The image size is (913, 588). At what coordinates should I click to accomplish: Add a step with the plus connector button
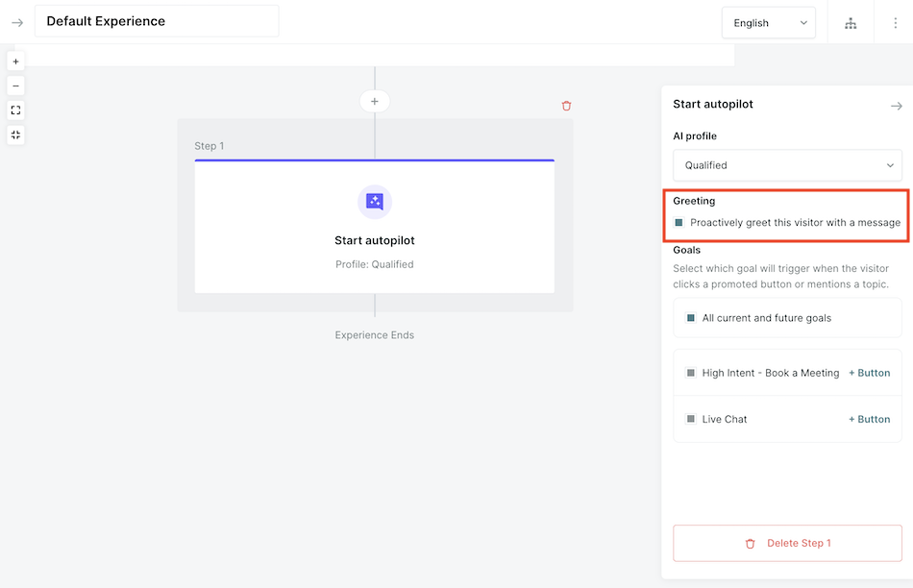click(x=375, y=101)
